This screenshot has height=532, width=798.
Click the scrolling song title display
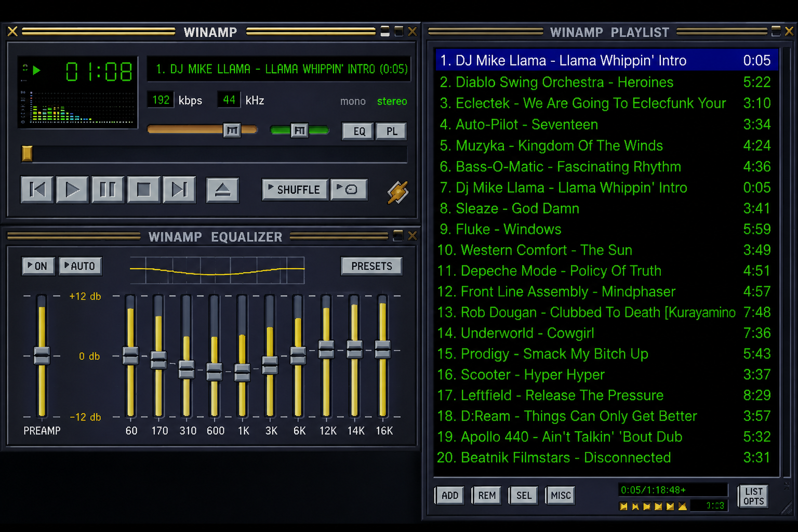[279, 69]
